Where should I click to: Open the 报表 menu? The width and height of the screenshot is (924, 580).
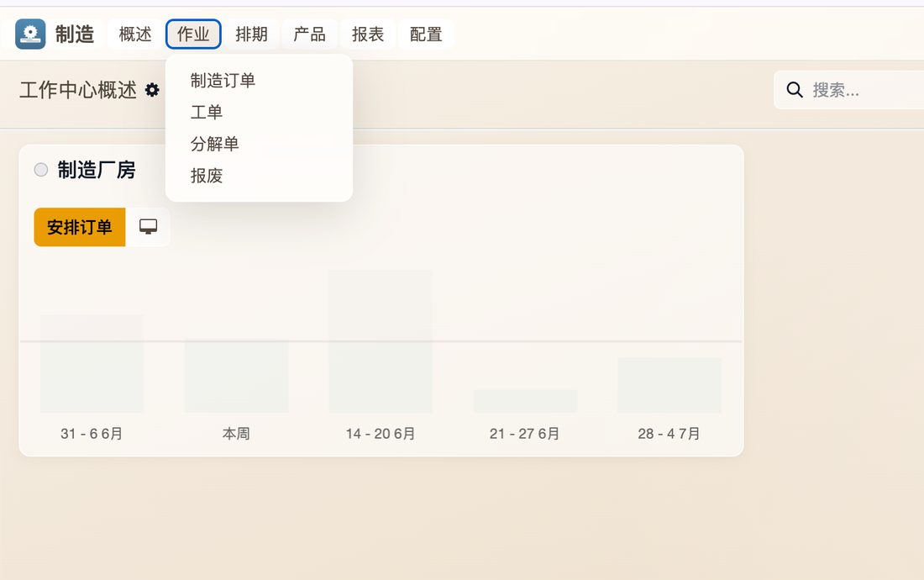tap(368, 34)
